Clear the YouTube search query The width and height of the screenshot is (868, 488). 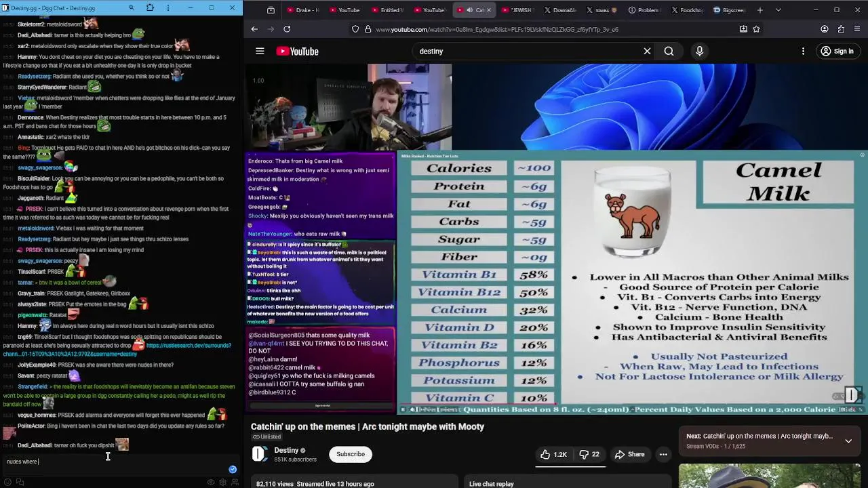point(647,51)
